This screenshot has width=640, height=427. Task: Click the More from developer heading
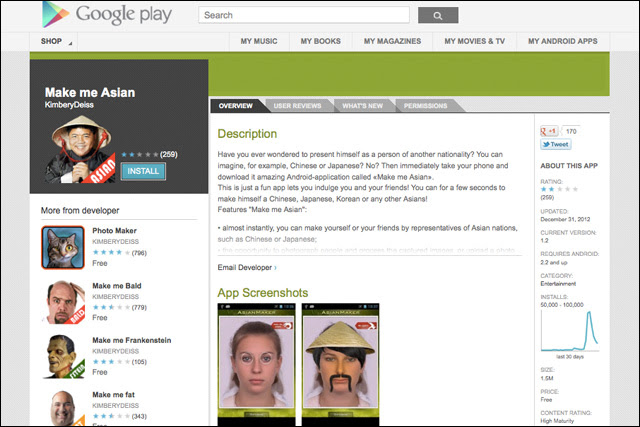(x=80, y=211)
